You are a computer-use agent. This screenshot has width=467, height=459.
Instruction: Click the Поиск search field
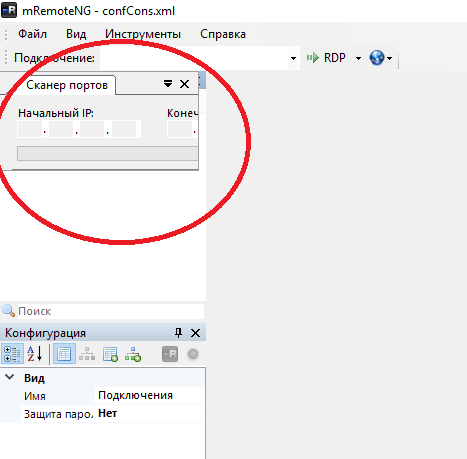pos(110,311)
